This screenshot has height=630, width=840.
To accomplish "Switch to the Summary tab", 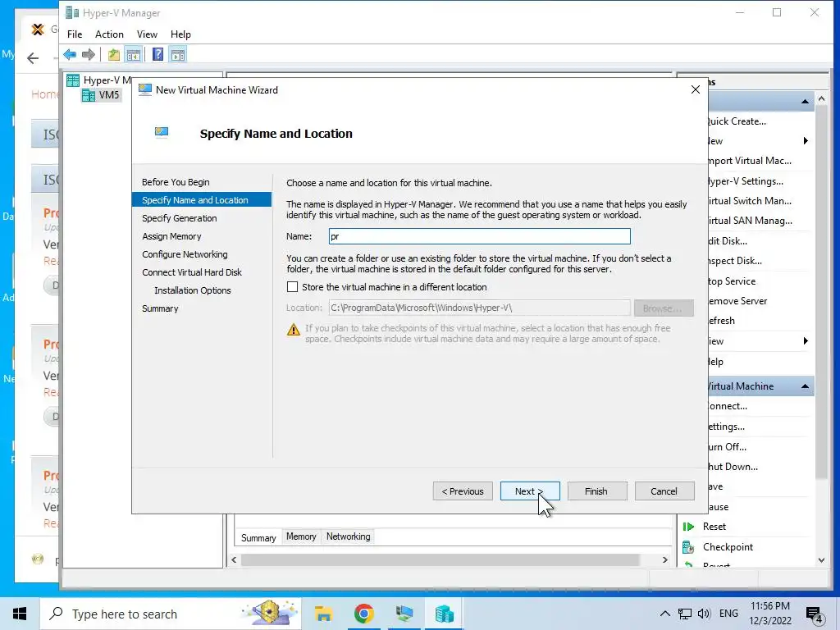I will click(258, 538).
